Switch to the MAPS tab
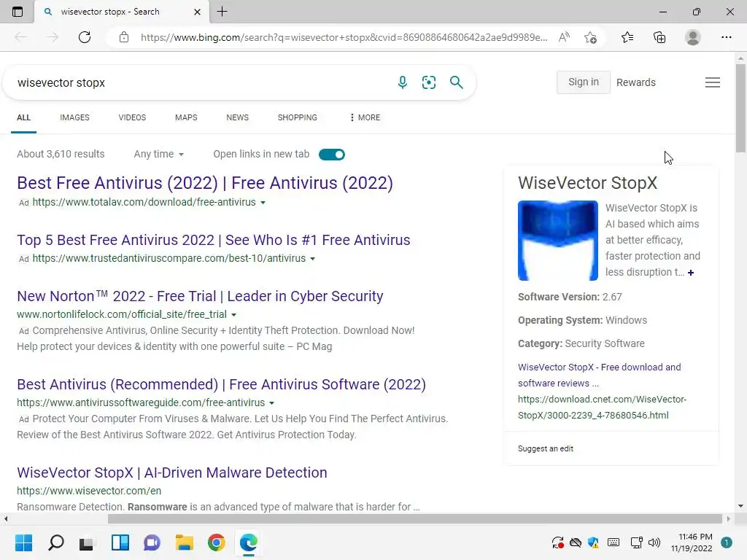747x560 pixels. tap(186, 117)
